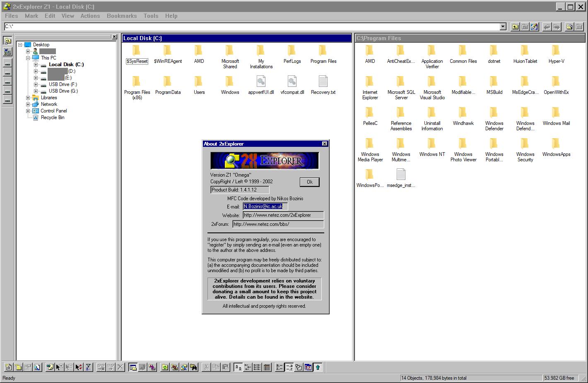Screen dimensions: 588x383
Task: Click the pencil edit icon beside address bar
Action: click(534, 27)
